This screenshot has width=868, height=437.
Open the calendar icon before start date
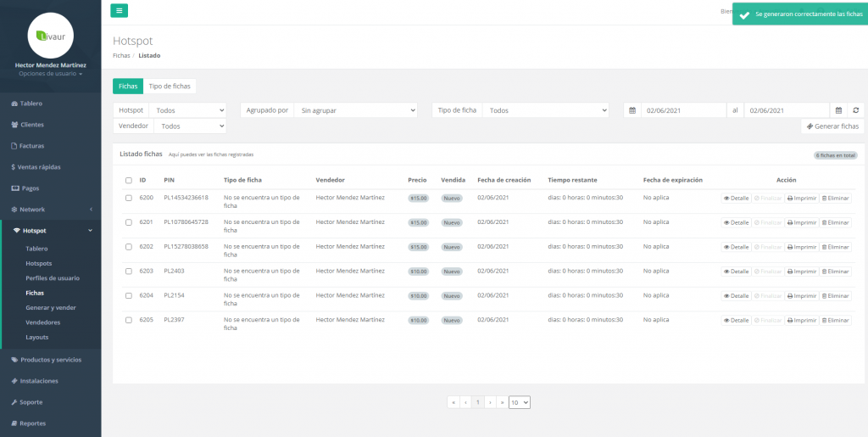(632, 110)
